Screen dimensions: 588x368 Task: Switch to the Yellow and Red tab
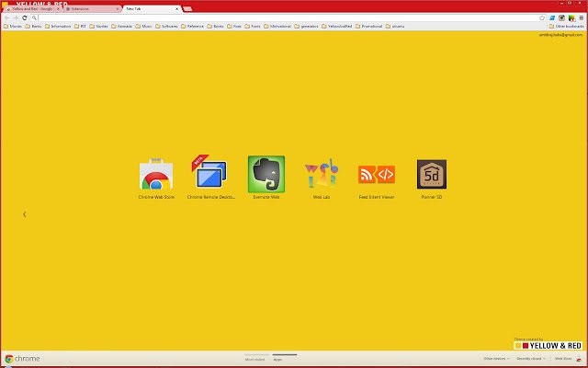[32, 8]
